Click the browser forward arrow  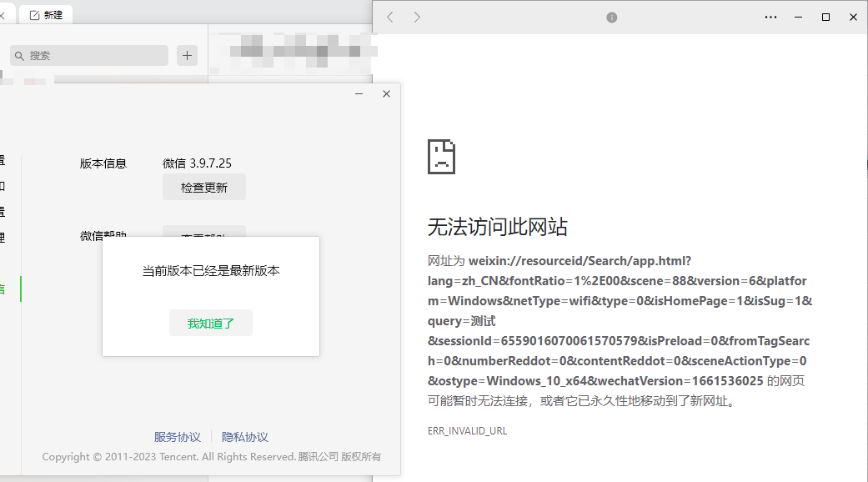click(417, 18)
